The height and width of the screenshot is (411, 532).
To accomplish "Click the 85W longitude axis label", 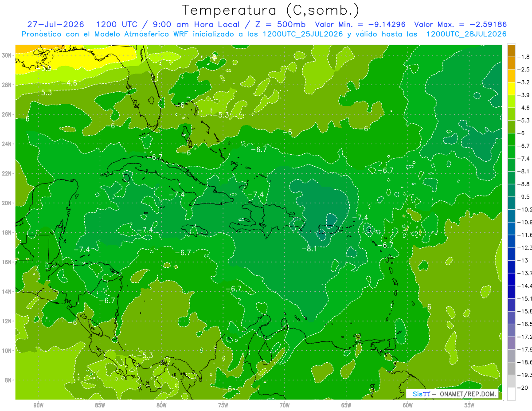I will (x=100, y=405).
